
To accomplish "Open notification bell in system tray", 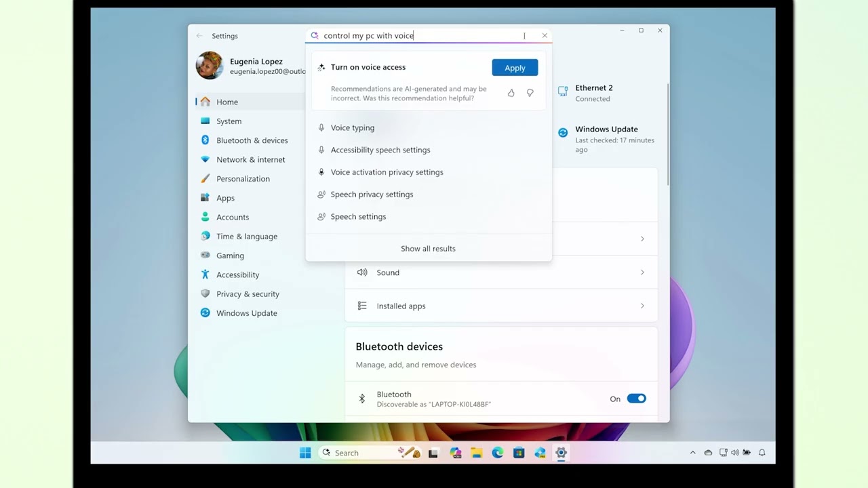I will click(x=762, y=453).
